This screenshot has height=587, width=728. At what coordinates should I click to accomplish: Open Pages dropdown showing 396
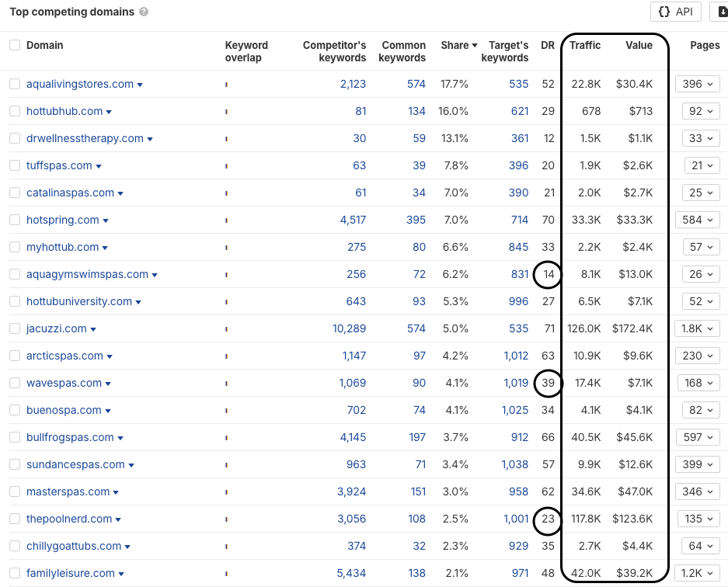click(x=698, y=84)
